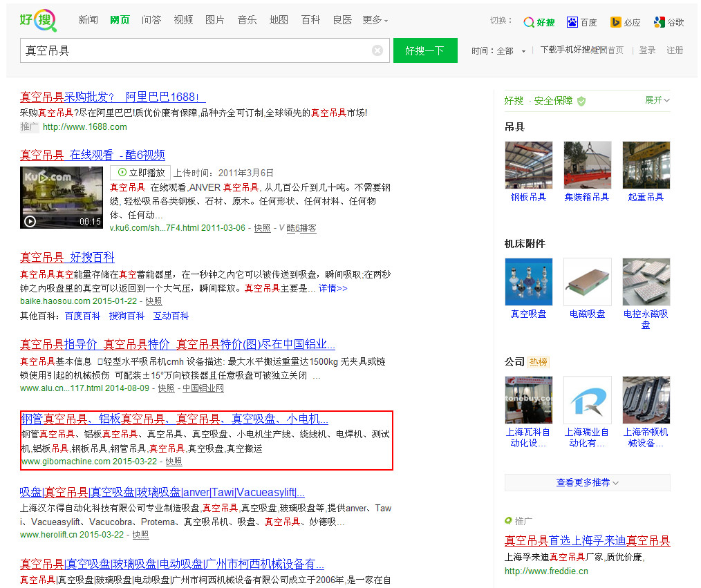
Task: Open the 钢管真空吊具 result title
Action: 175,419
